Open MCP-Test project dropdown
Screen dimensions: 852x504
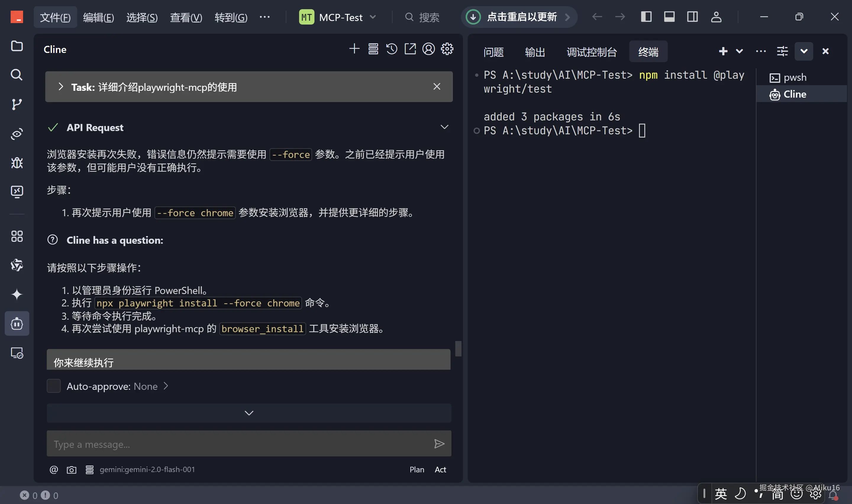[x=338, y=17]
